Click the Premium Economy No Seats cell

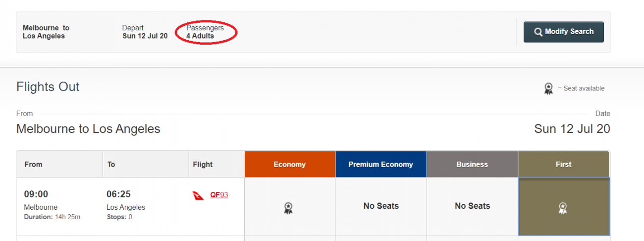click(x=381, y=206)
